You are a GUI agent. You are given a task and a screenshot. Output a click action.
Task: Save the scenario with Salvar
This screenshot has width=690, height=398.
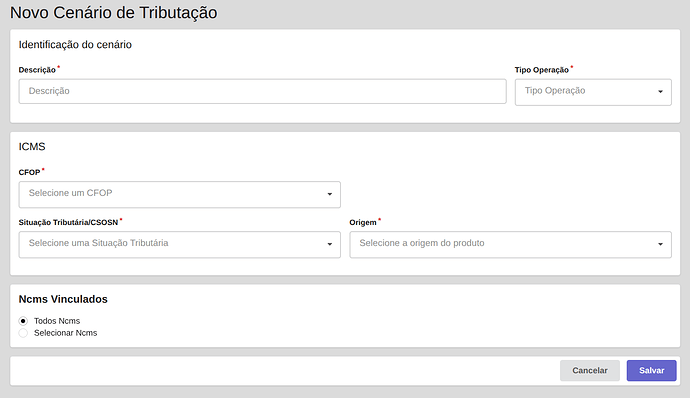pyautogui.click(x=651, y=370)
